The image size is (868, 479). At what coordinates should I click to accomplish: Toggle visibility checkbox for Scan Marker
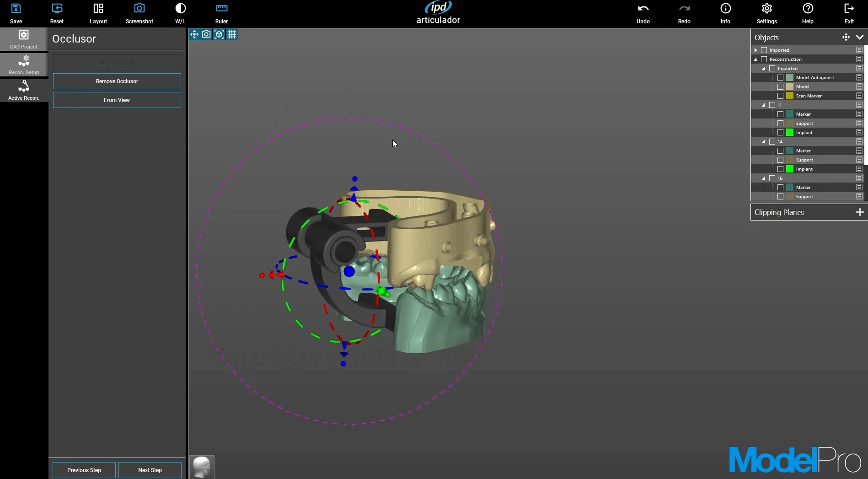click(781, 96)
